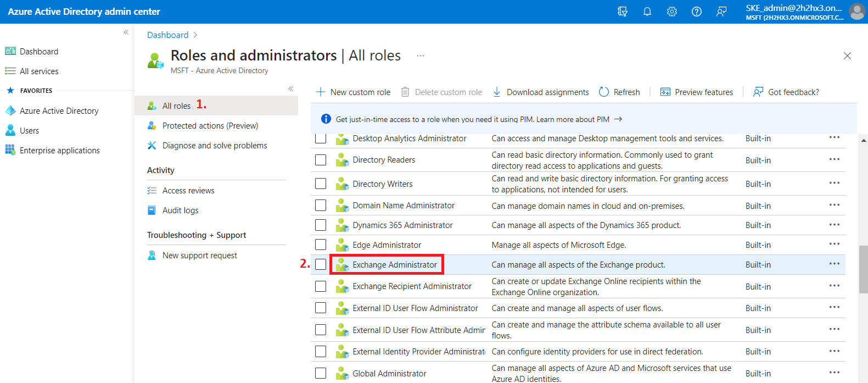
Task: Open Preview features in toolbar
Action: pyautogui.click(x=697, y=92)
